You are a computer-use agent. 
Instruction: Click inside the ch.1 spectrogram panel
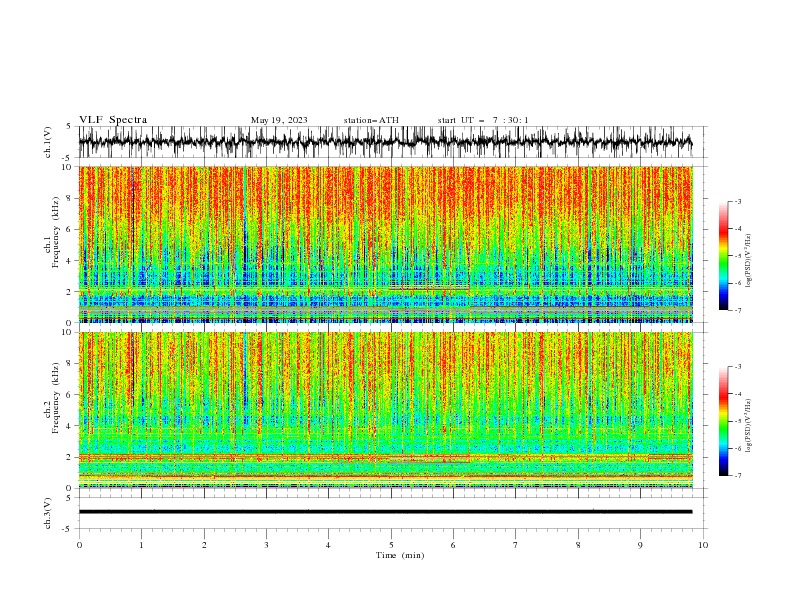(x=385, y=244)
